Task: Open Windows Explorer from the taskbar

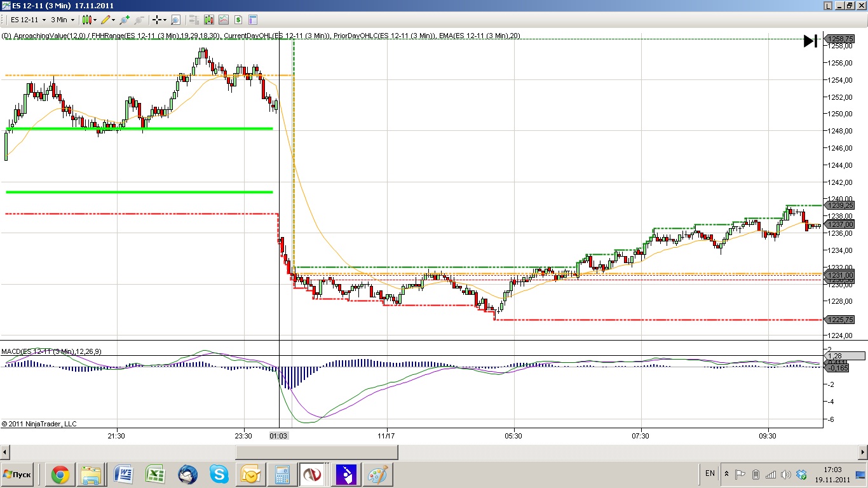Action: tap(91, 475)
